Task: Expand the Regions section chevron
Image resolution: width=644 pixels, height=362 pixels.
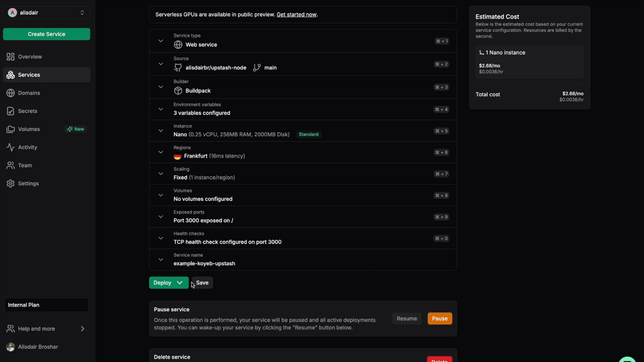Action: (x=161, y=152)
